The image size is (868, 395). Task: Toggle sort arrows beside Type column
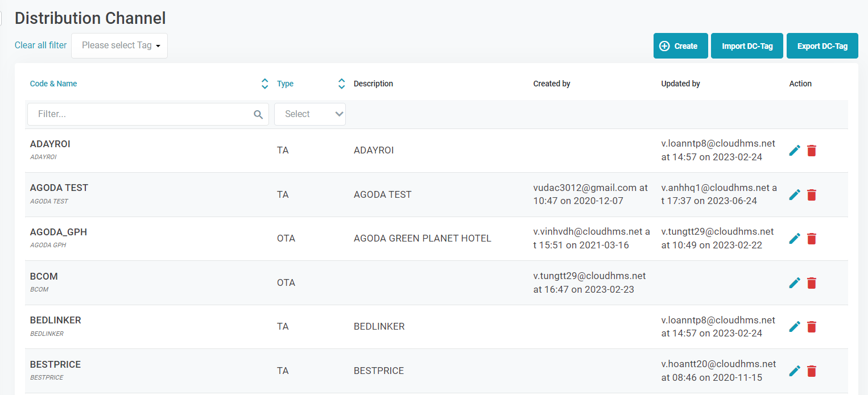click(x=341, y=84)
